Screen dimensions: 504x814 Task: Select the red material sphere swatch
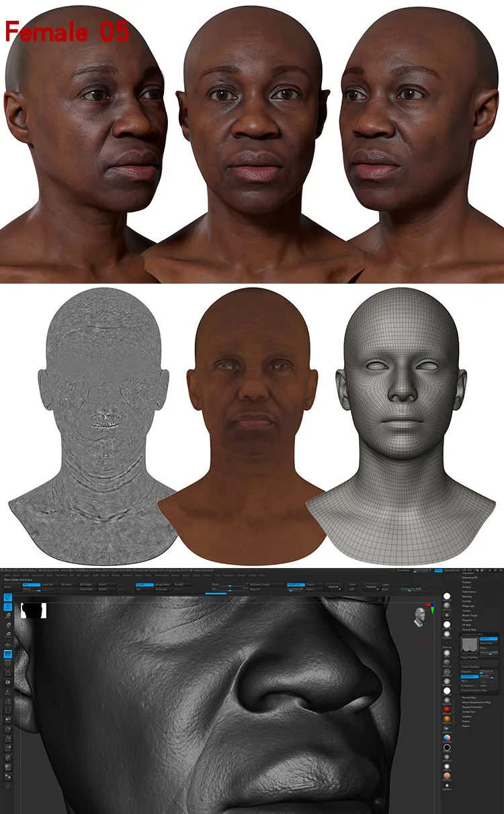tap(447, 709)
